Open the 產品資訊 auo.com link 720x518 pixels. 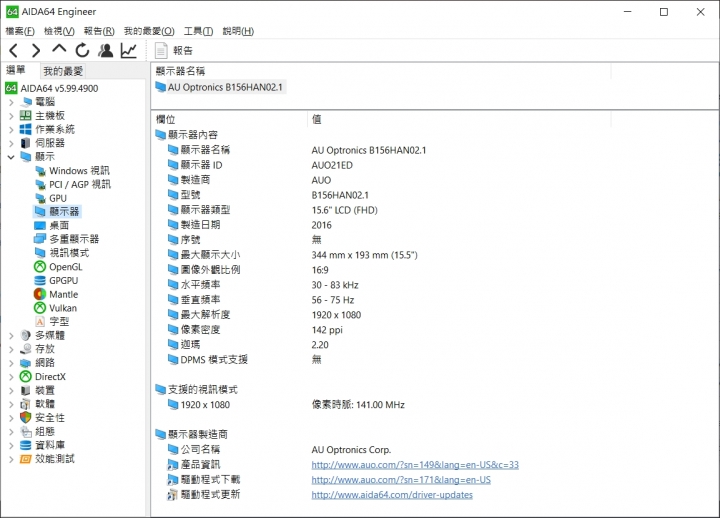[x=415, y=465]
